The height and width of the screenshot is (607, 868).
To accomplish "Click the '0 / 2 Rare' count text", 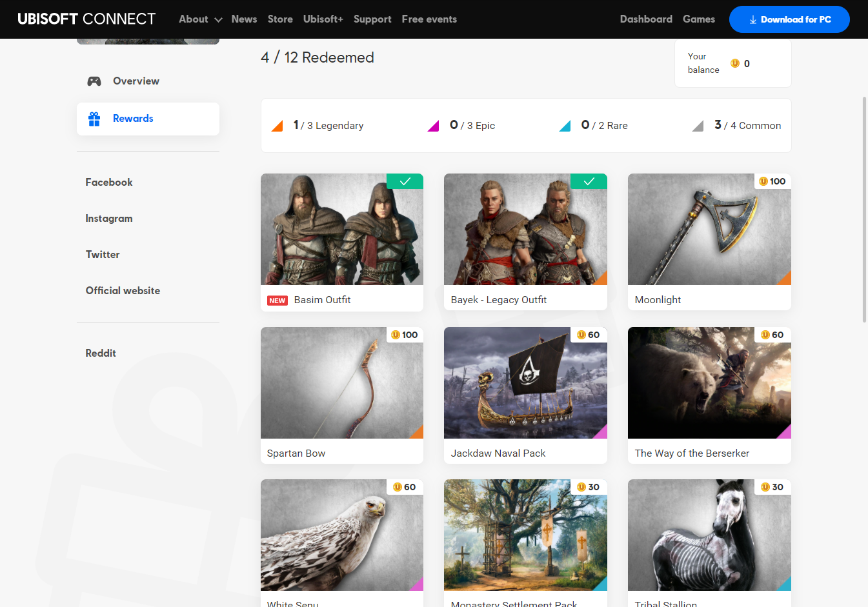I will coord(605,125).
